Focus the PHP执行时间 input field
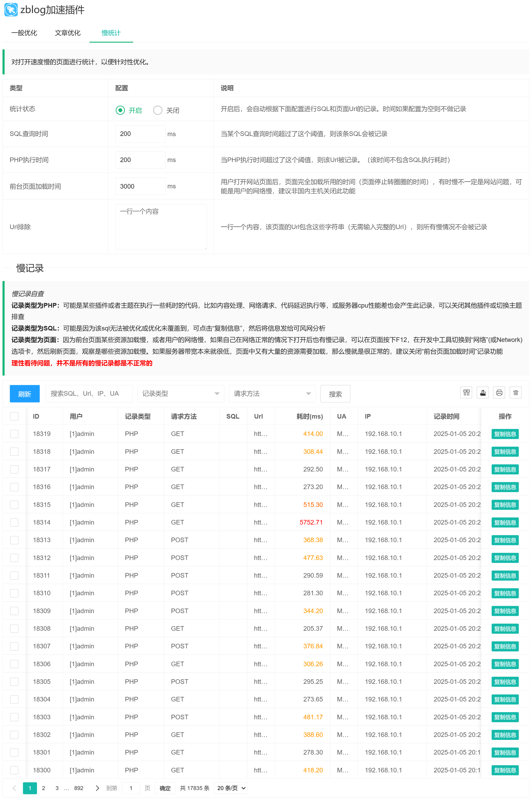 [140, 160]
